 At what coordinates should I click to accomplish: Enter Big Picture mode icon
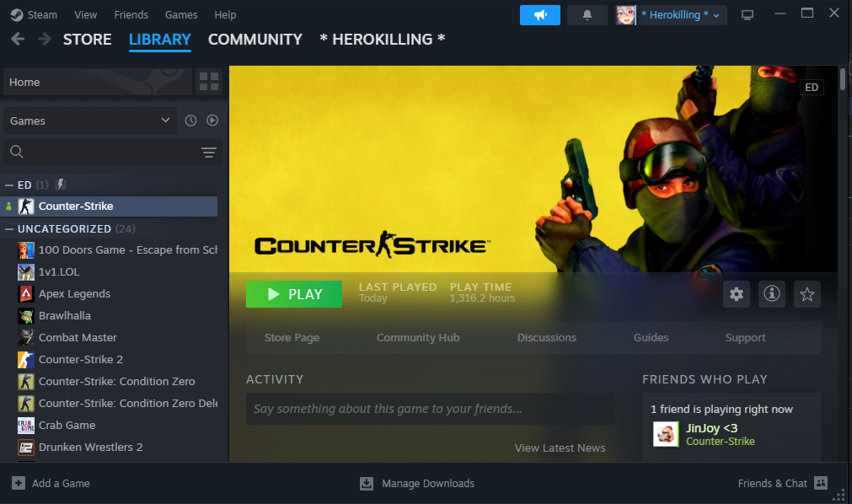[x=747, y=15]
